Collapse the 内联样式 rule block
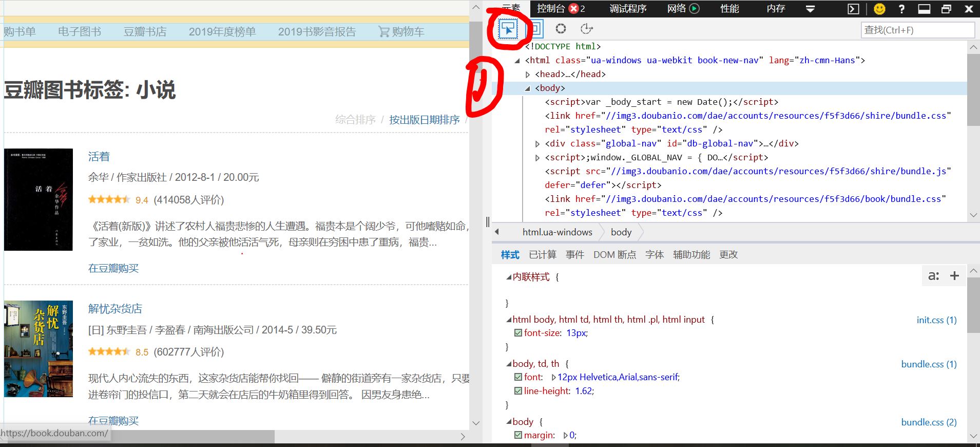 coord(509,277)
